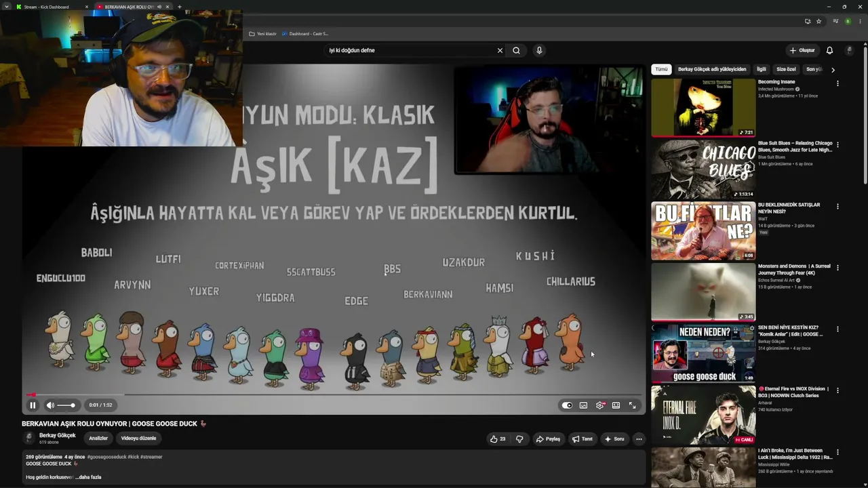Open options for I Ain't Broke video

pyautogui.click(x=837, y=452)
